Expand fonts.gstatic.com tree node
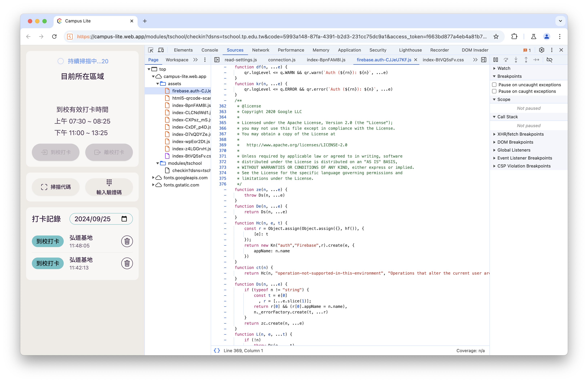The image size is (588, 382). point(153,185)
